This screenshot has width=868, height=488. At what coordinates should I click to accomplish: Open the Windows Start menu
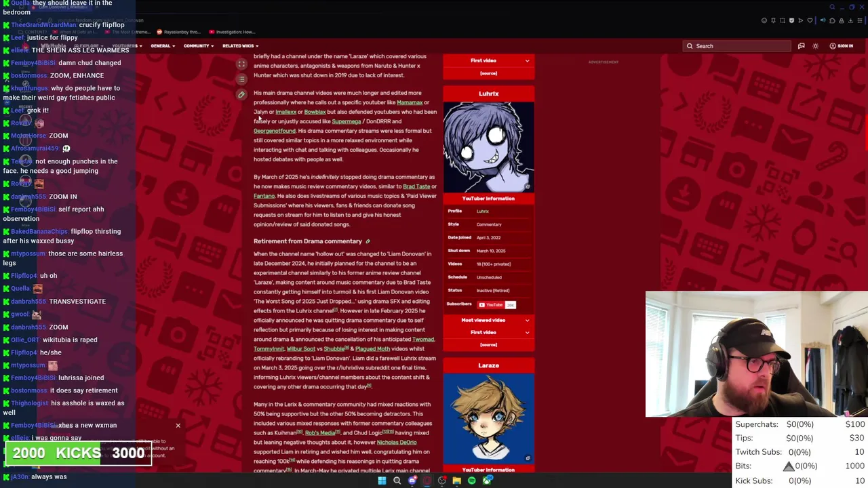coord(382,481)
